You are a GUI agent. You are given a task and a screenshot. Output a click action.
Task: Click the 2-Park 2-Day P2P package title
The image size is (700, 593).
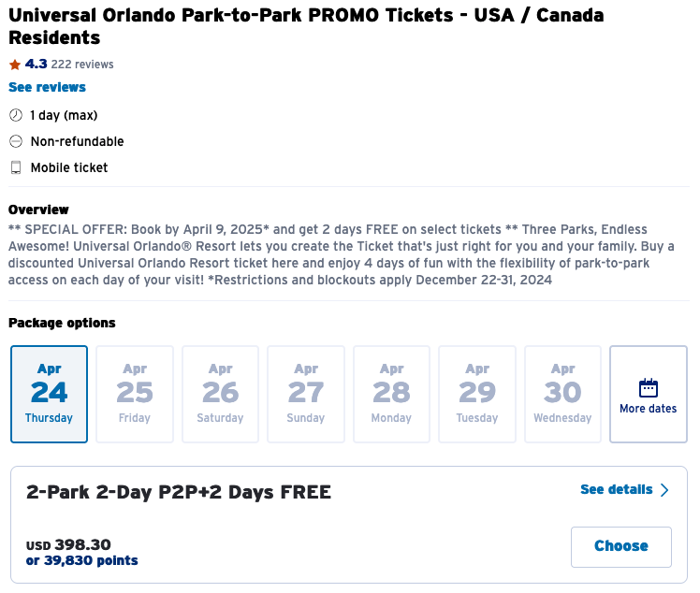coord(179,492)
